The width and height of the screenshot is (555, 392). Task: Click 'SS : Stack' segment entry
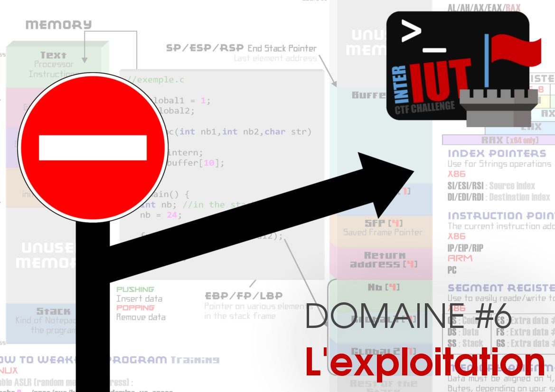pyautogui.click(x=465, y=343)
